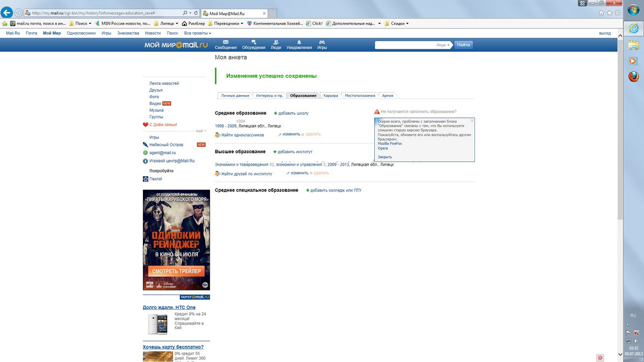This screenshot has width=644, height=362.
Task: Click the mail agent icon at bottom right
Action: pyautogui.click(x=600, y=358)
